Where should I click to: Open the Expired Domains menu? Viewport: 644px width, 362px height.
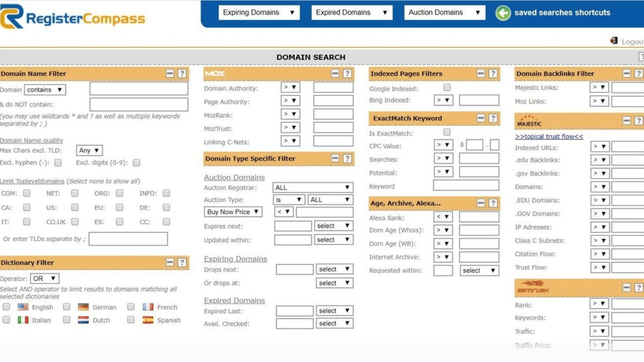tap(352, 13)
